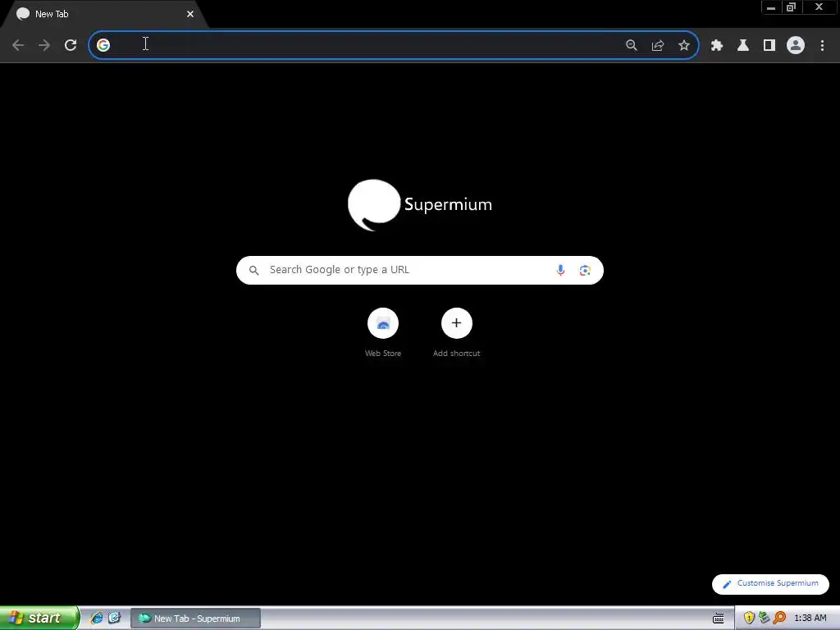Open the Web Store shortcut
The image size is (840, 630).
click(383, 332)
